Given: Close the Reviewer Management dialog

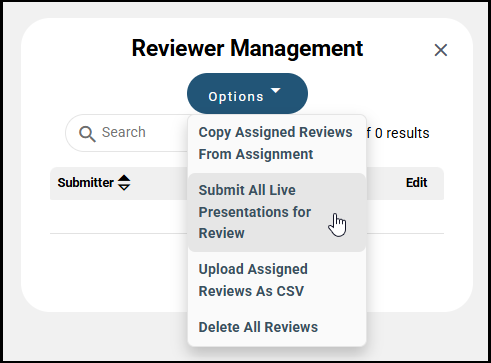Looking at the screenshot, I should 441,50.
